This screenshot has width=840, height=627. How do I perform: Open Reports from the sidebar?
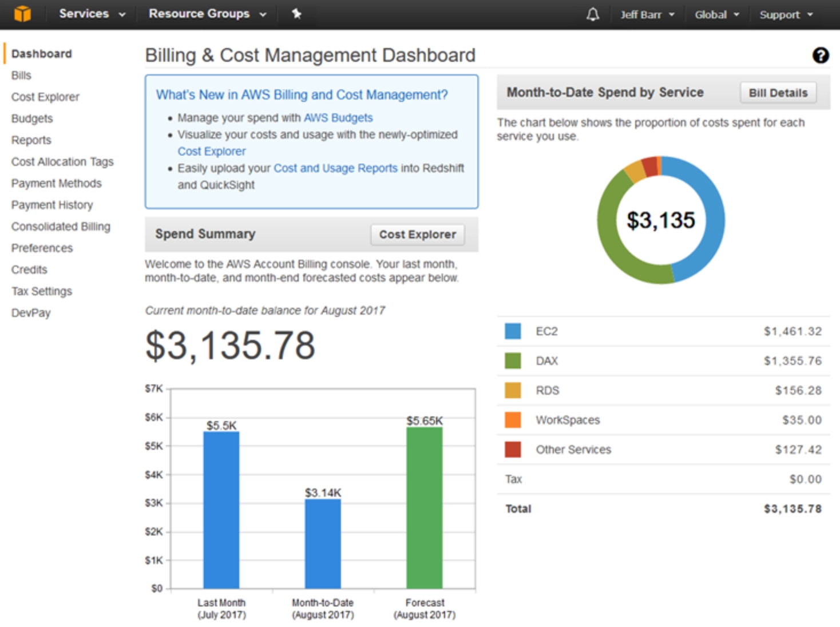31,140
